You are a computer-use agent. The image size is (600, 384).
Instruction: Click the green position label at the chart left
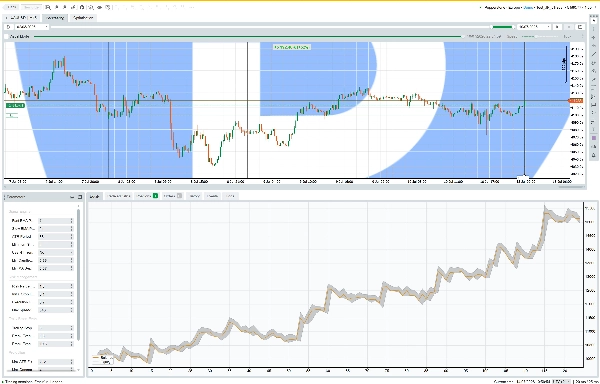(15, 105)
